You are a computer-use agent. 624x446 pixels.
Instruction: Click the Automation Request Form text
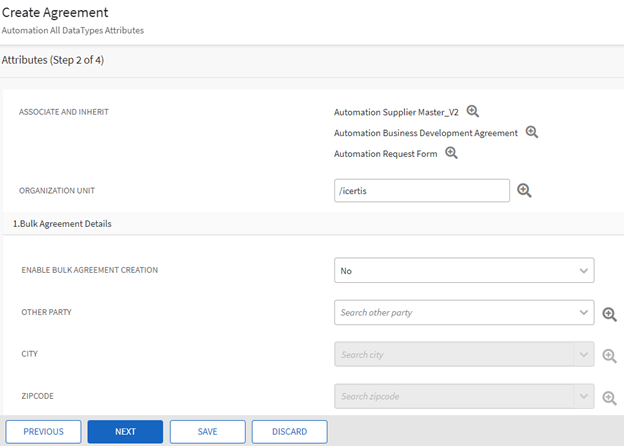(x=386, y=154)
